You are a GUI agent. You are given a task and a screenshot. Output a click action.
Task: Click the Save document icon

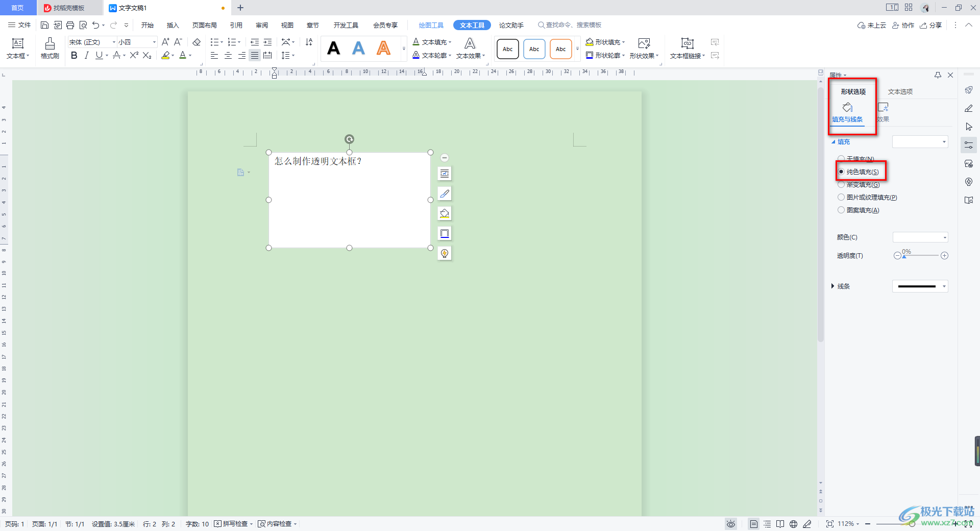44,25
